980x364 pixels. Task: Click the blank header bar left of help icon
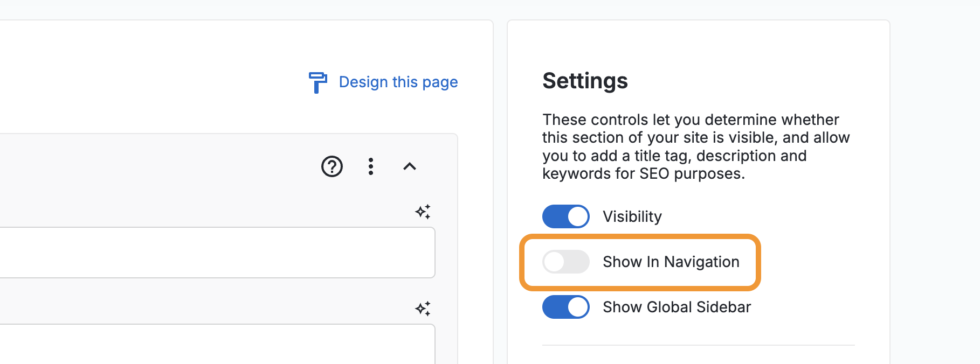point(162,166)
